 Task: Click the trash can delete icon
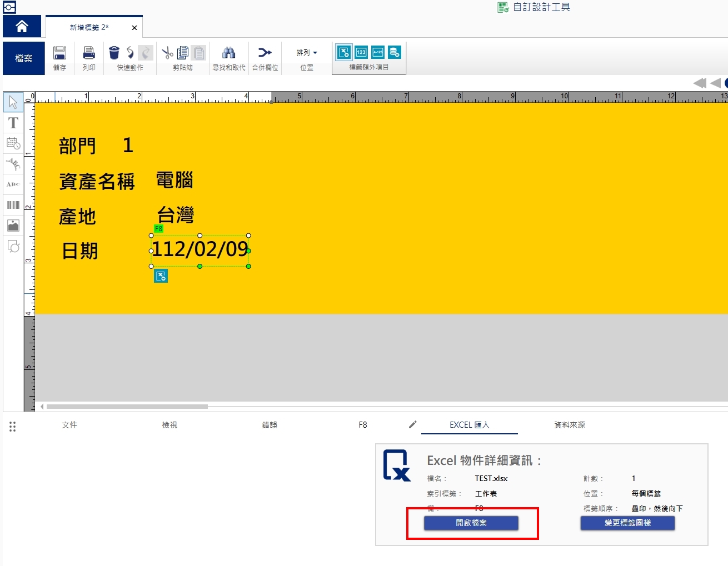114,53
